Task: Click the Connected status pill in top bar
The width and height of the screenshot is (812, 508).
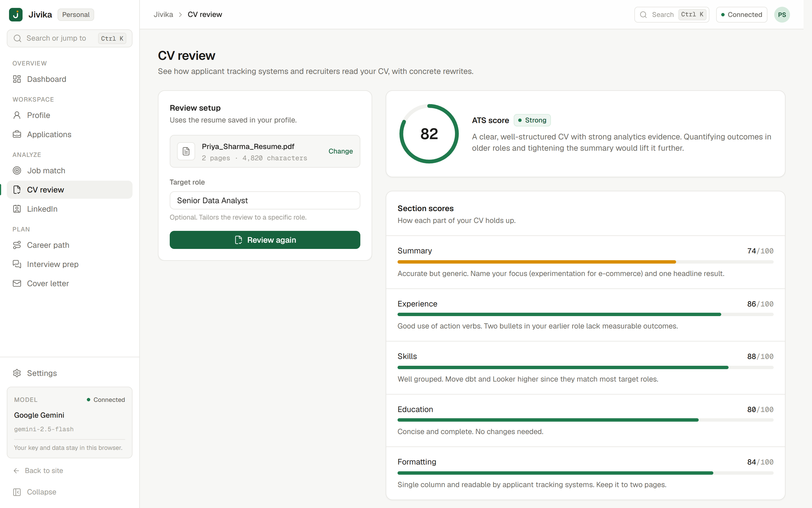Action: click(x=742, y=14)
